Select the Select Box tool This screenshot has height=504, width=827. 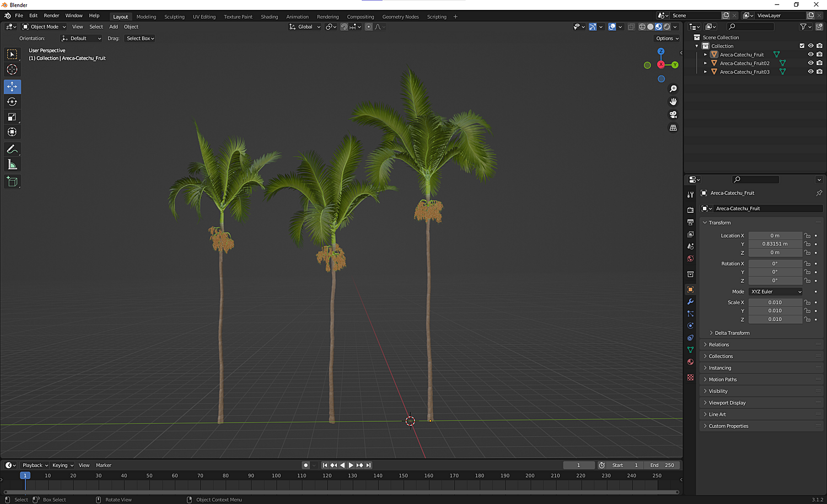[12, 55]
